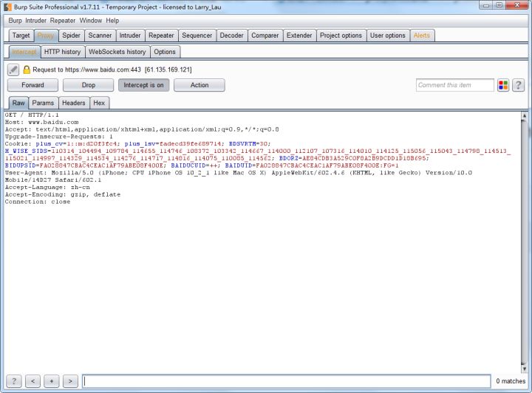Viewport: 532px width, 393px height.
Task: Click the search text field at bottom
Action: point(287,381)
